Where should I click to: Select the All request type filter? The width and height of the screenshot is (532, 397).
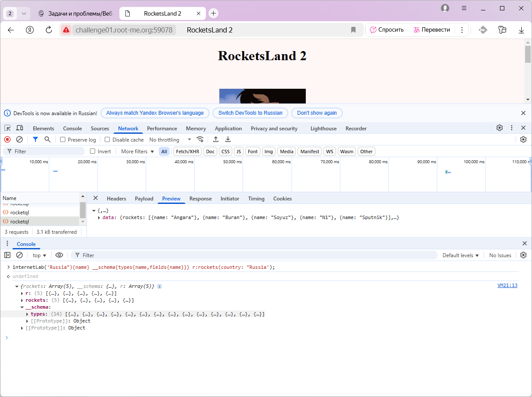coord(164,152)
